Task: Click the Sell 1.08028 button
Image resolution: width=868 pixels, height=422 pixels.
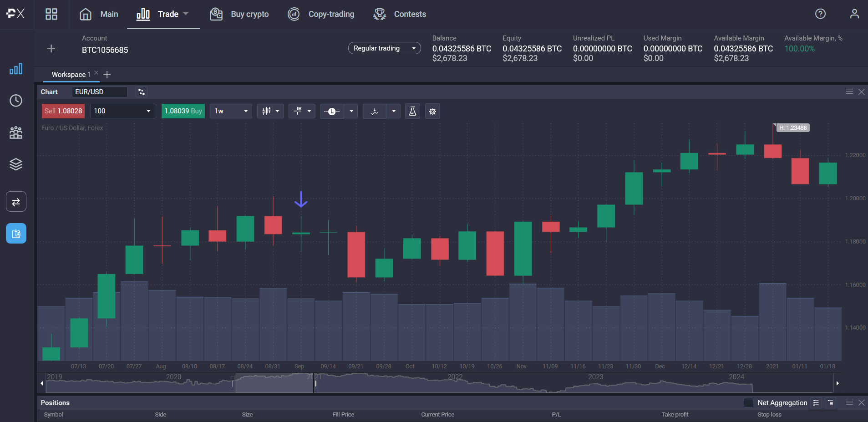Action: click(63, 111)
